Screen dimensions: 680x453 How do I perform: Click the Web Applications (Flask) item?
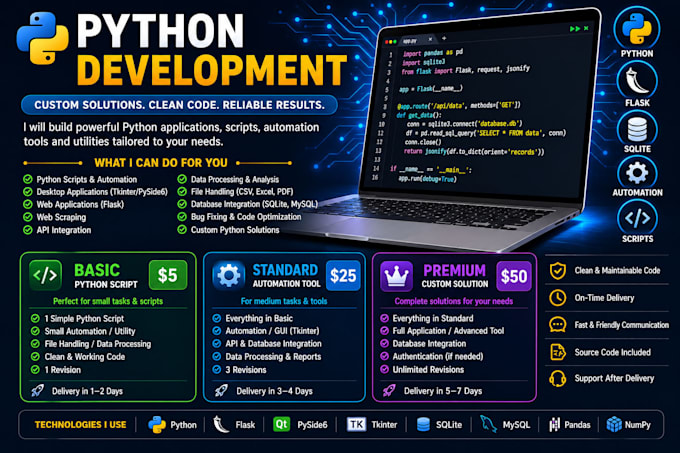tap(80, 204)
